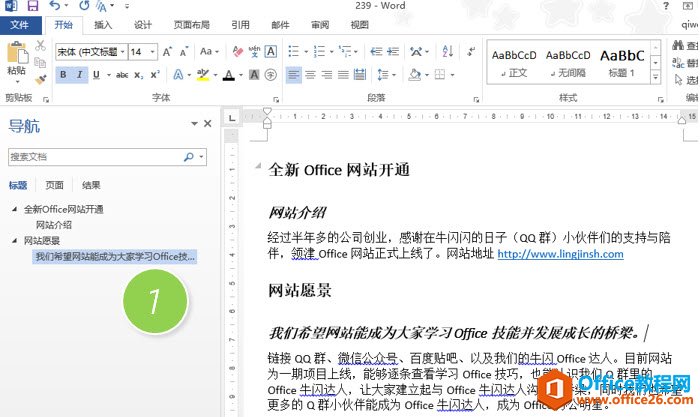Switch to the 设计 ribbon tab
This screenshot has width=700, height=417.
pos(143,25)
